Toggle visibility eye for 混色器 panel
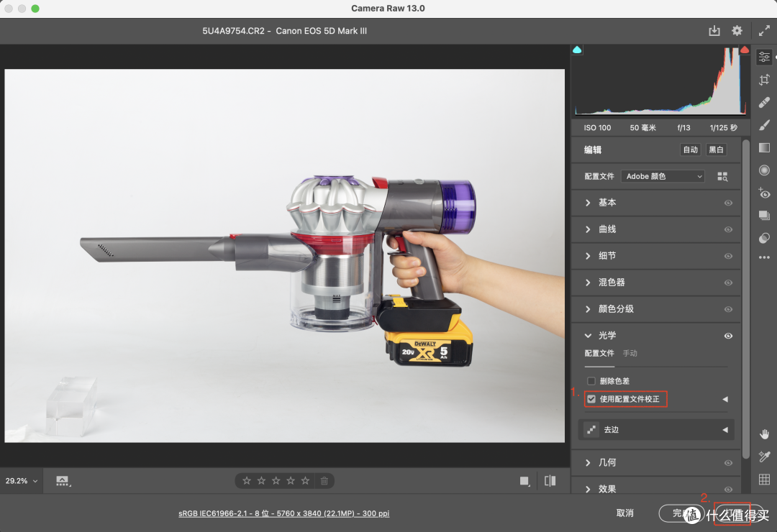 coord(728,283)
